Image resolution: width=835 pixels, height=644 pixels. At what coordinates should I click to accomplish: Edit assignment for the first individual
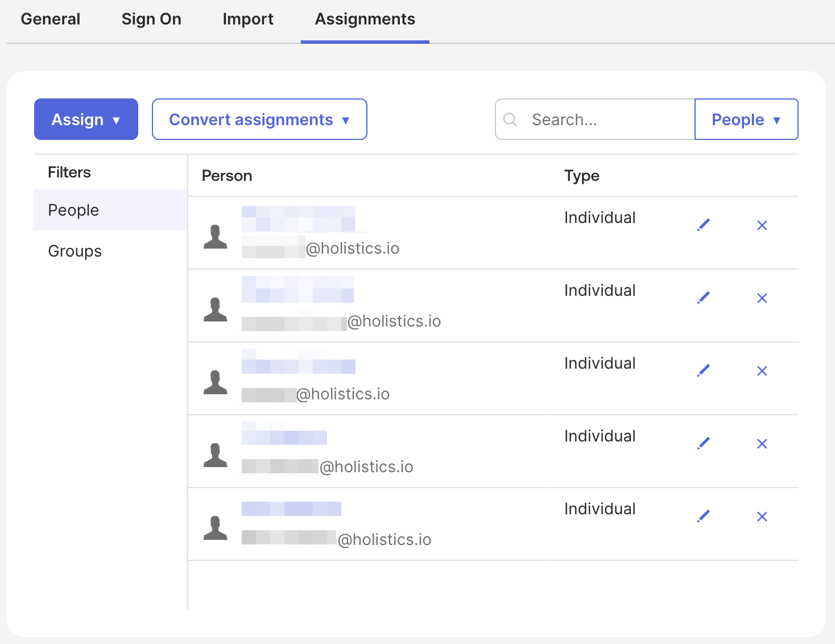(x=703, y=225)
